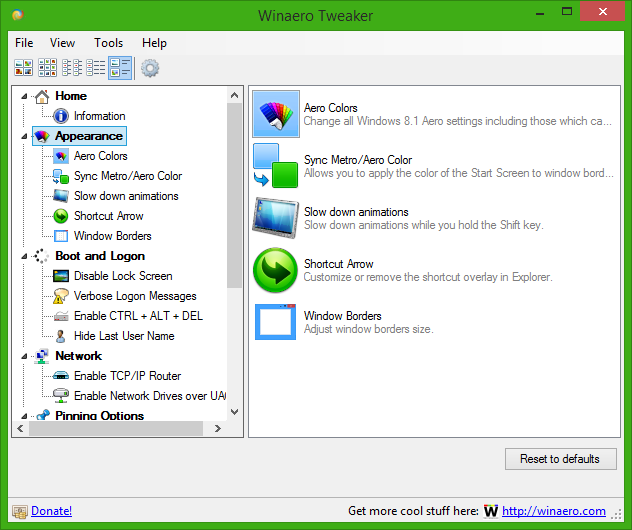The height and width of the screenshot is (530, 632).
Task: Click Slow down animations icon in tree
Action: pos(61,196)
